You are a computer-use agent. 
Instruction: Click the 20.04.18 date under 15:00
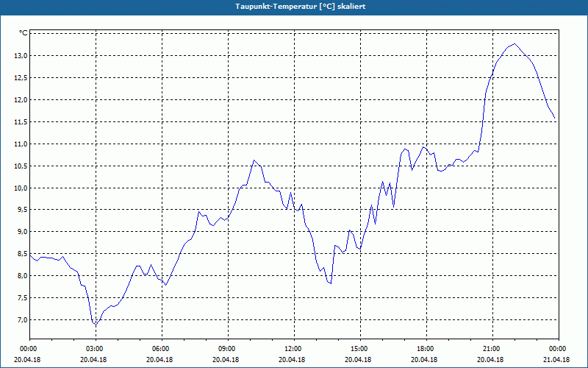[x=358, y=360]
